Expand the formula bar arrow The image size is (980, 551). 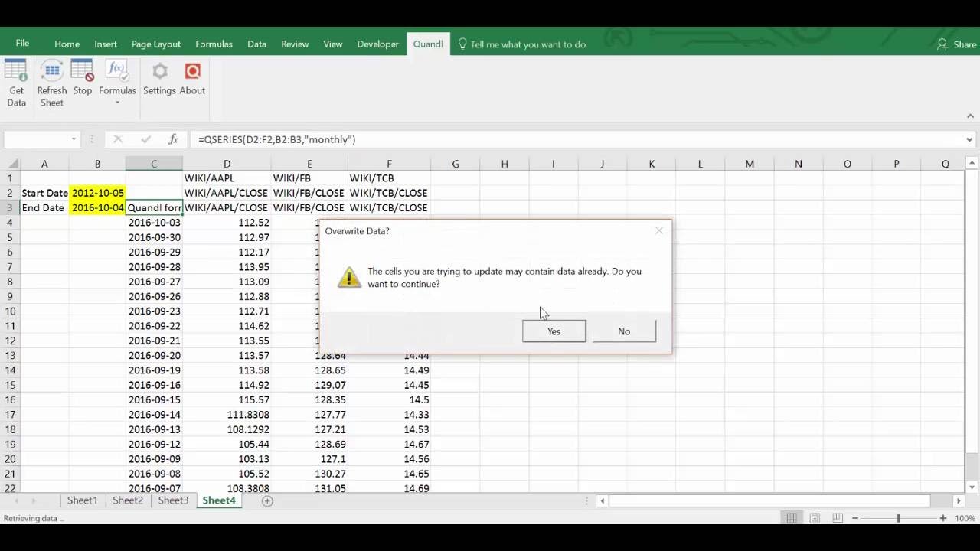click(x=969, y=139)
